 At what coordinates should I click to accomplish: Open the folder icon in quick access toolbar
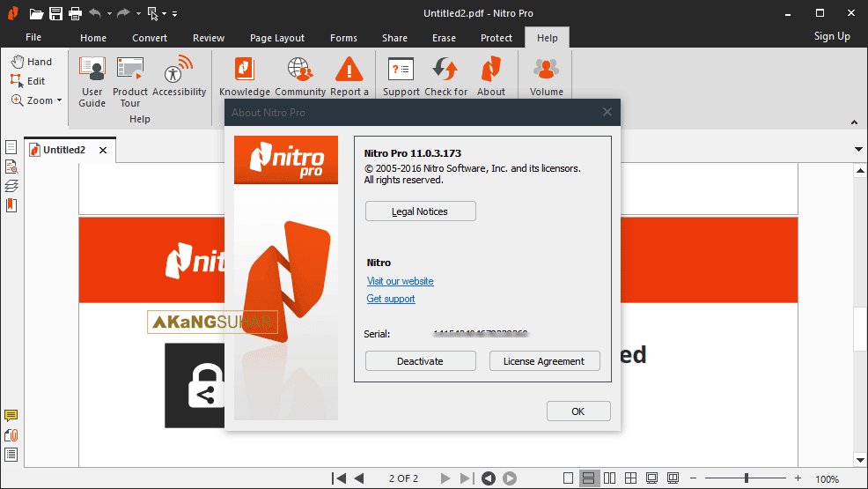(36, 13)
